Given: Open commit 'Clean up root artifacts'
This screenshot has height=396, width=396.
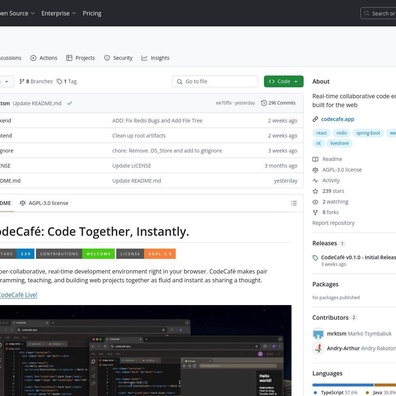Looking at the screenshot, I should pyautogui.click(x=139, y=136).
